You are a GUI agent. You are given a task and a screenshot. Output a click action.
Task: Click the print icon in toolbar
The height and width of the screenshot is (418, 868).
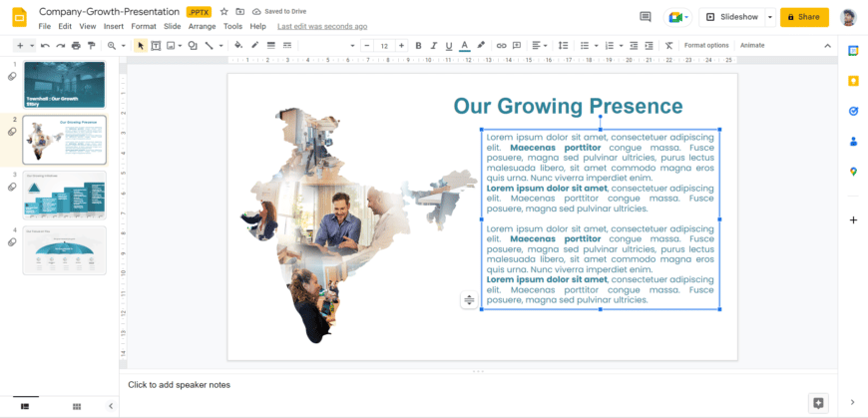click(x=76, y=46)
